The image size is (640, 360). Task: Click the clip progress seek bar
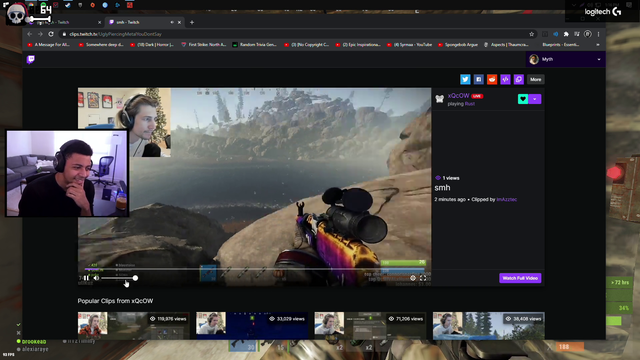pyautogui.click(x=254, y=269)
